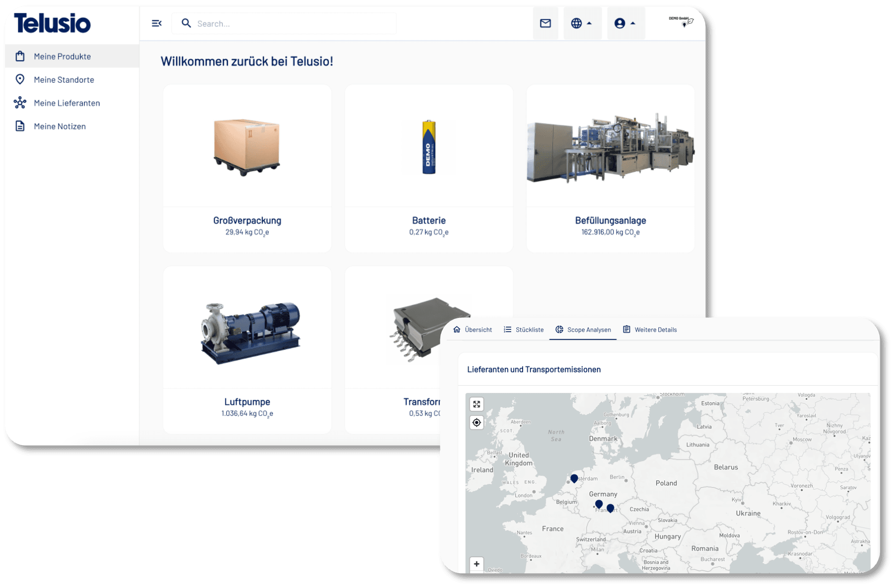Click the shopping bag icon for Meine Produkte
The height and width of the screenshot is (588, 894).
tap(20, 56)
